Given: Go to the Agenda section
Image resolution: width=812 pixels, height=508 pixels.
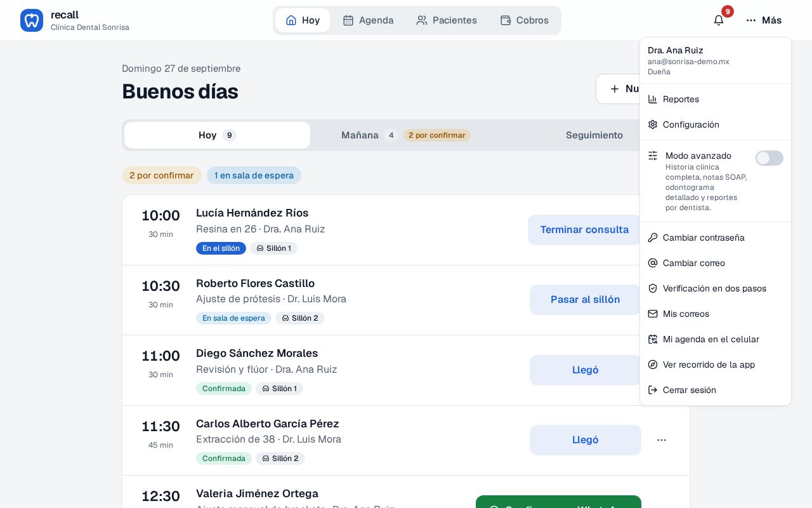Looking at the screenshot, I should (x=368, y=20).
